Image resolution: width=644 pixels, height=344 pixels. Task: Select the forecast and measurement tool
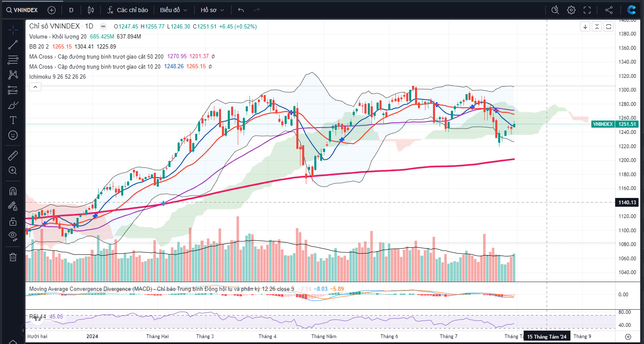[13, 90]
